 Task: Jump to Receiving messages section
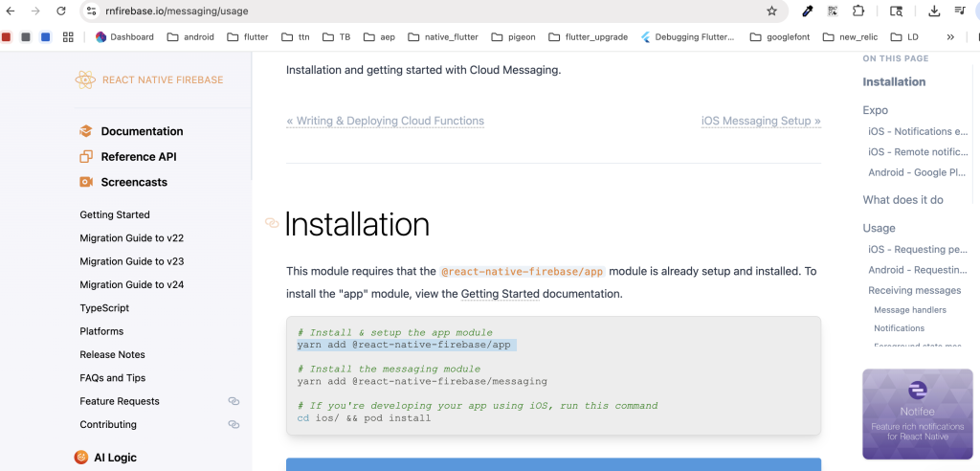(x=915, y=290)
